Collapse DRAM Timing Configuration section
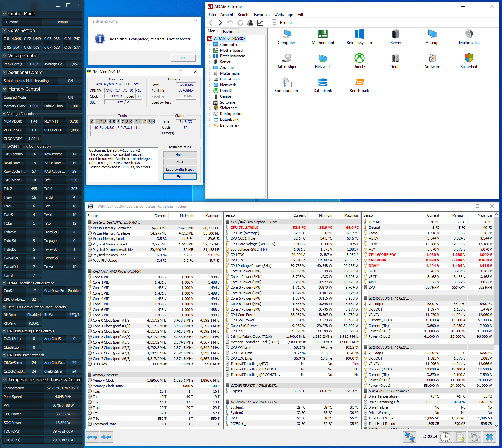Image resolution: width=502 pixels, height=448 pixels. 4,146
